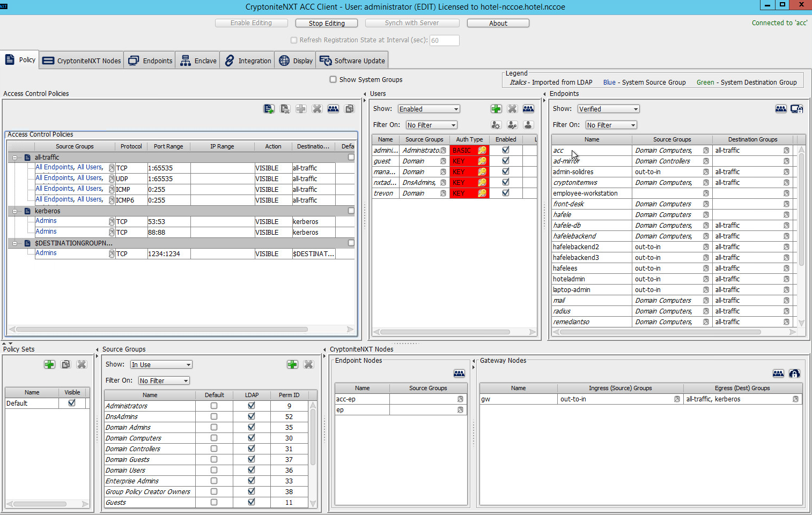812x515 pixels.
Task: Click the single user silhouette icon in Users panel
Action: tap(528, 125)
